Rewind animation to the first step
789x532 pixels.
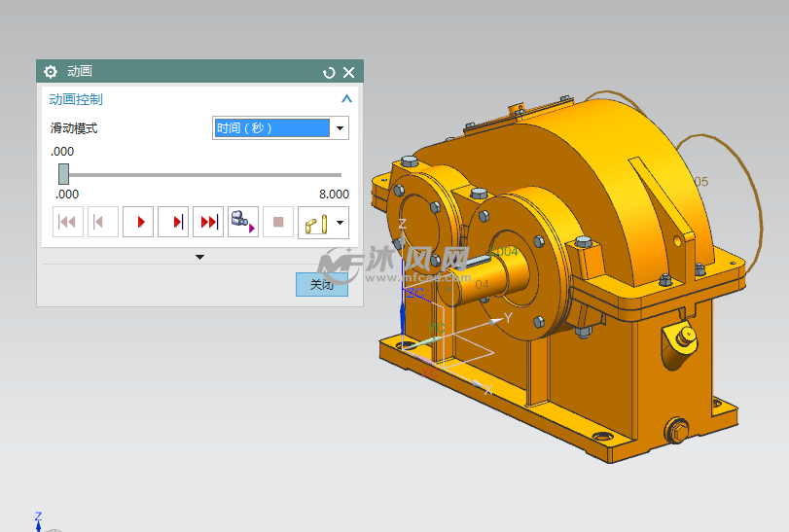click(x=67, y=222)
